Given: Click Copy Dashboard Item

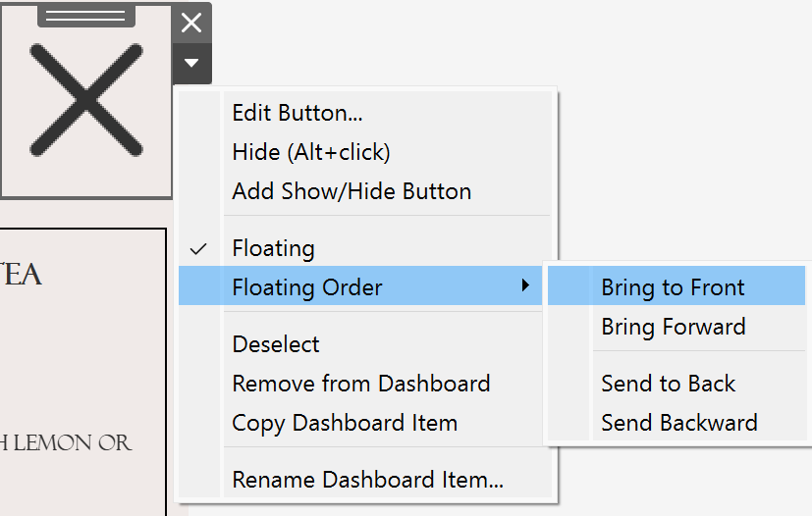Looking at the screenshot, I should pos(345,423).
